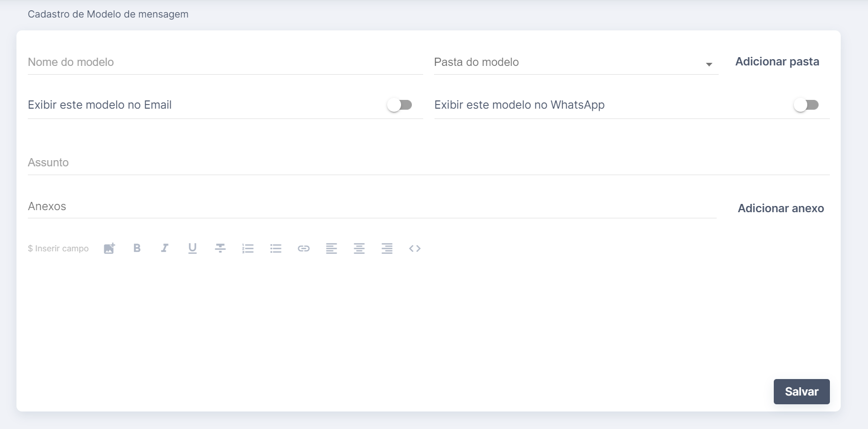
Task: Click Adicionar pasta button
Action: tap(777, 62)
